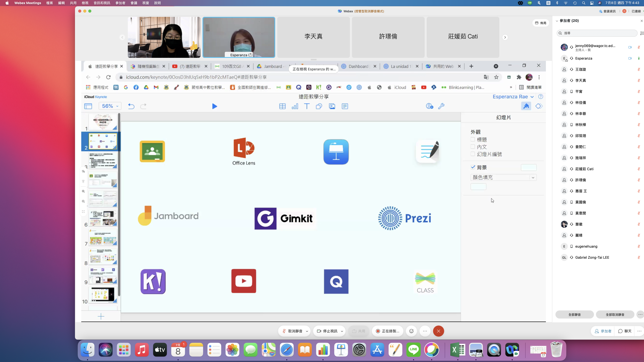Image resolution: width=644 pixels, height=362 pixels.
Task: Uncheck the 背景 checkbox
Action: coord(473,167)
